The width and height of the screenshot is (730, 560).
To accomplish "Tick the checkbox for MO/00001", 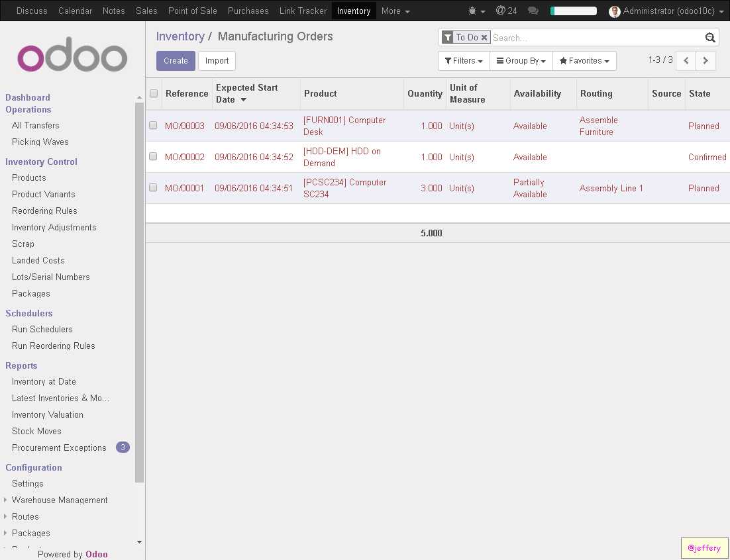I will point(153,187).
